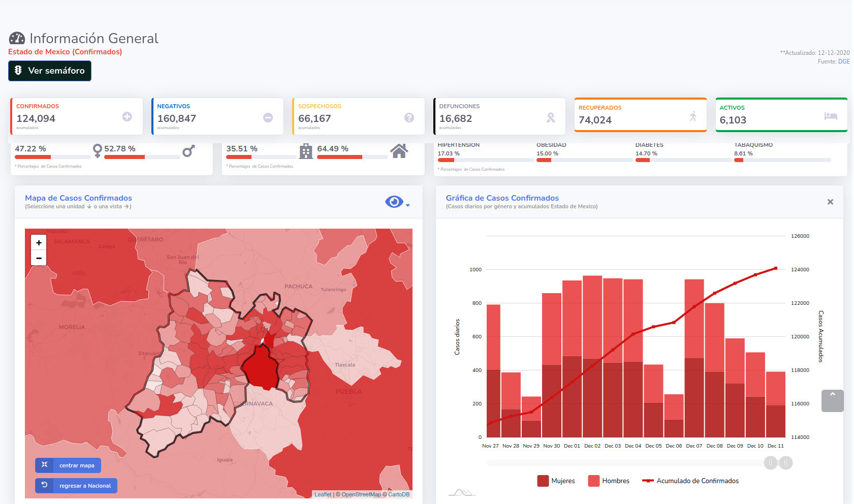This screenshot has height=504, width=854.
Task: Click the CUERNAVACA label on the map
Action: pos(253,404)
